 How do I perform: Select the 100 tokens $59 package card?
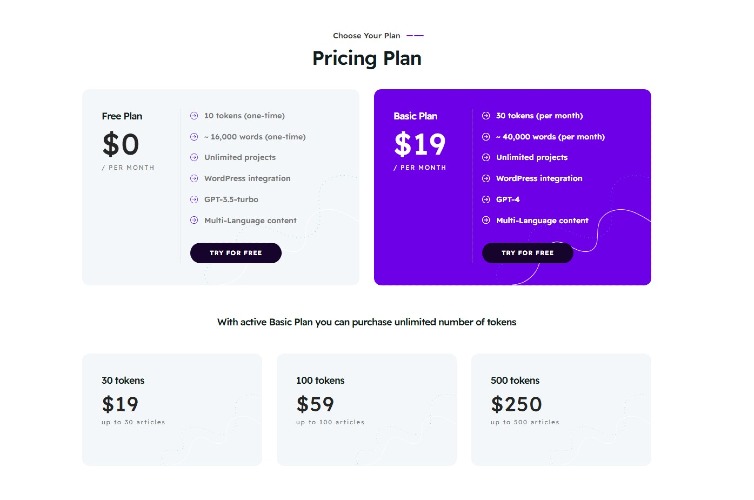(x=366, y=409)
